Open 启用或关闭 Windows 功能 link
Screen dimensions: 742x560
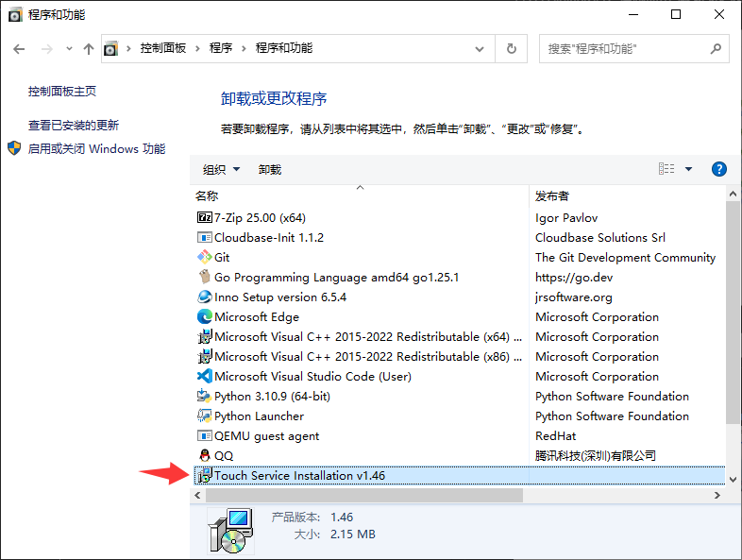(96, 149)
